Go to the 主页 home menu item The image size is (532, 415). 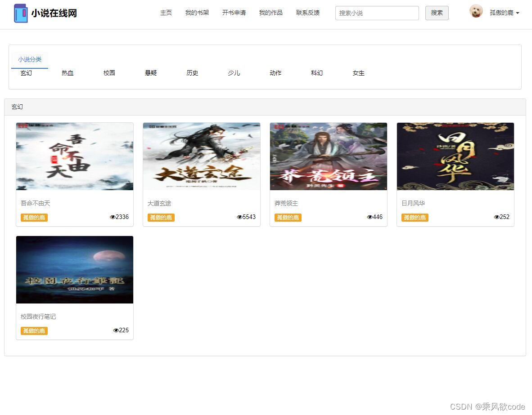(x=166, y=13)
